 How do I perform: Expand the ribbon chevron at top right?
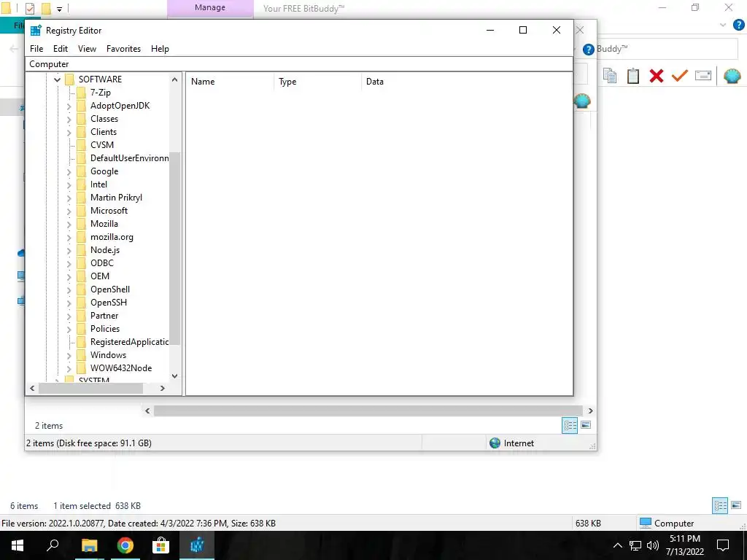[723, 25]
